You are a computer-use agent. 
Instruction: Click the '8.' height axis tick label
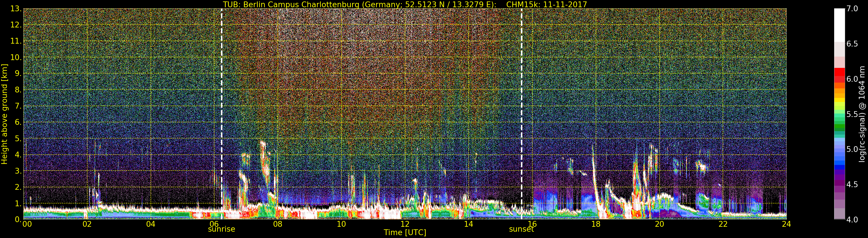pyautogui.click(x=19, y=90)
